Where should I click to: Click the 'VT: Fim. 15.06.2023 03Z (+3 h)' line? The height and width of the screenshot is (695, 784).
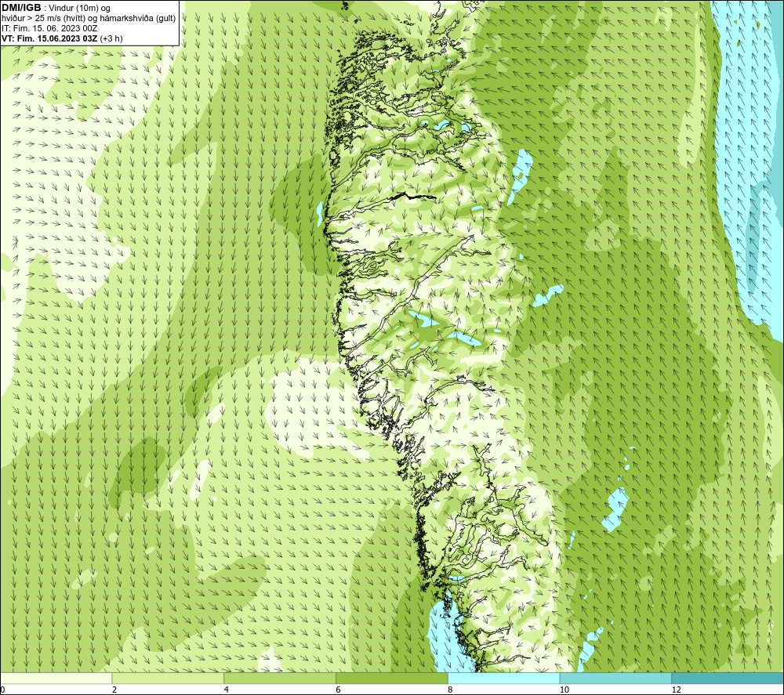coord(62,38)
